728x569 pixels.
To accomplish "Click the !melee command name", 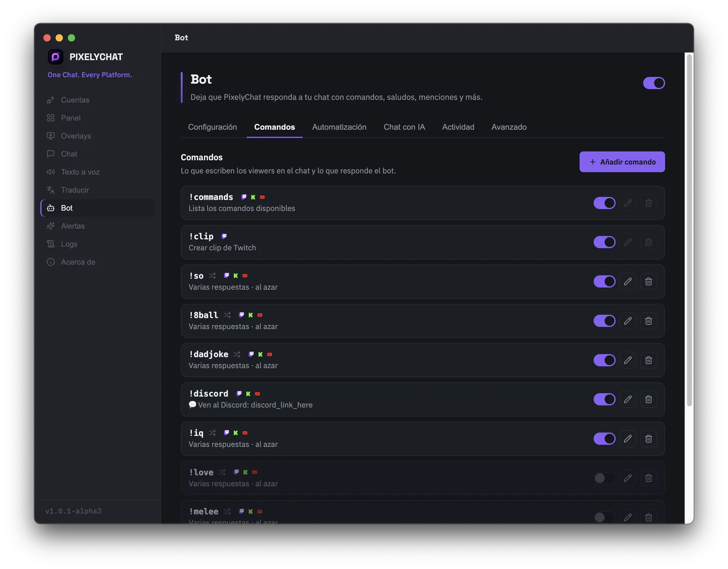I will pyautogui.click(x=204, y=512).
